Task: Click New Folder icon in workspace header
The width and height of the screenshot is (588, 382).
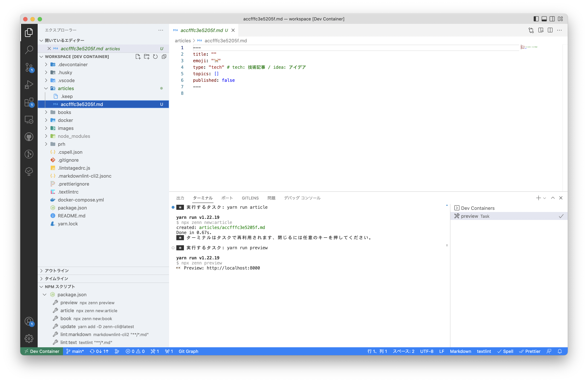Action: [x=147, y=57]
